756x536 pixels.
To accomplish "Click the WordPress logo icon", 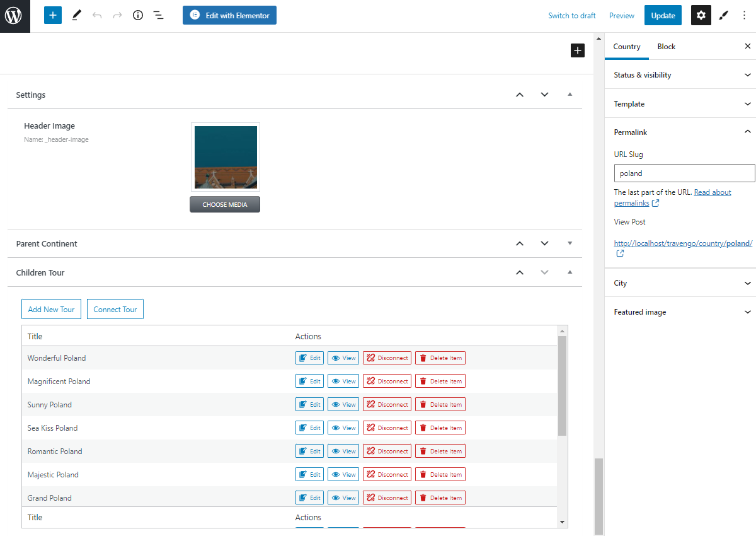I will pos(14,16).
